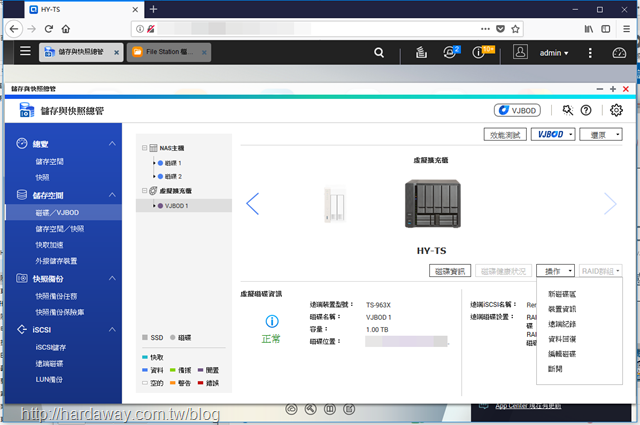Viewport: 640px width, 425px height.
Task: Open the external devices icon with badge 2
Action: click(451, 52)
